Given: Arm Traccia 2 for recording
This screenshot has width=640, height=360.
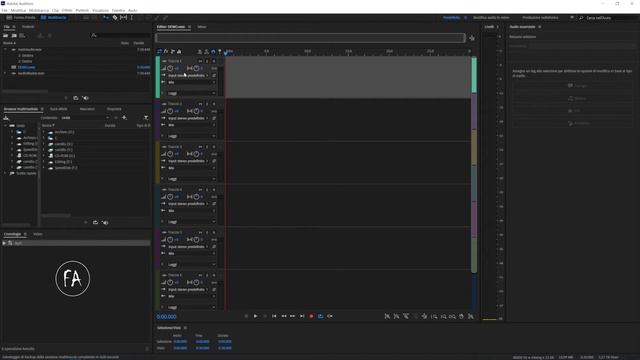Looking at the screenshot, I should (x=213, y=104).
